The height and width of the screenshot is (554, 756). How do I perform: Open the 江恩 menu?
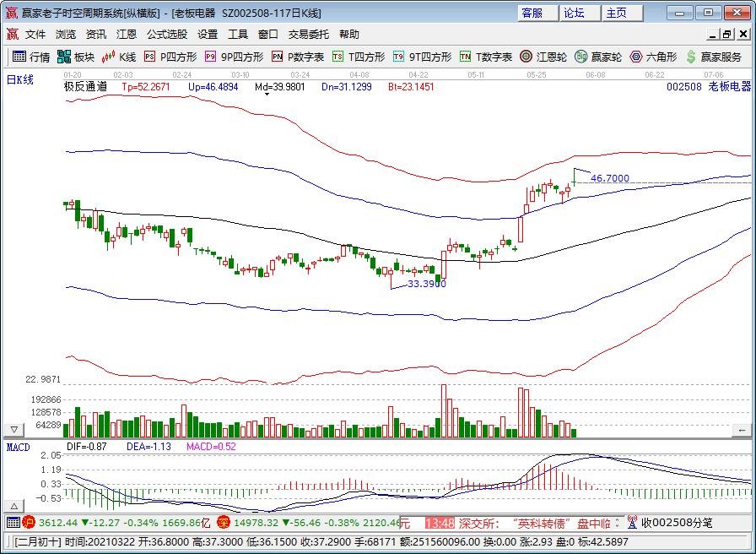pos(127,35)
